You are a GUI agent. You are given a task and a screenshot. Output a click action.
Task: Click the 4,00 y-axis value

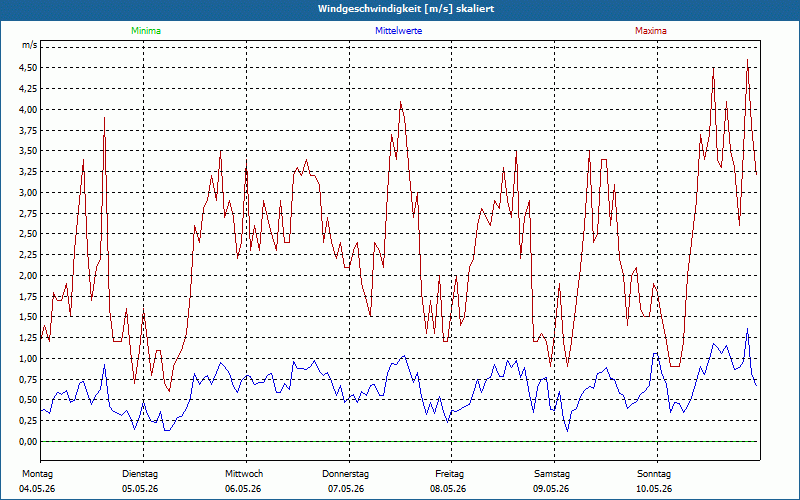click(28, 110)
